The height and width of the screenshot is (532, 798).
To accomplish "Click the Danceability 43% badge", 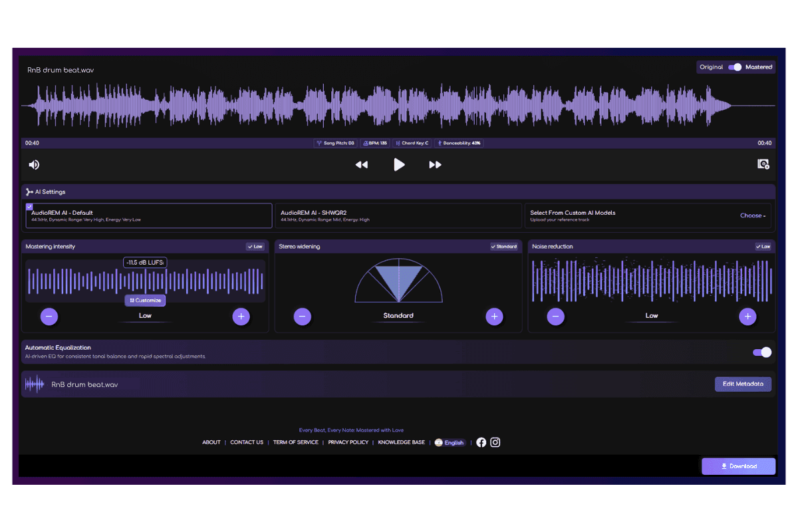I will 459,143.
